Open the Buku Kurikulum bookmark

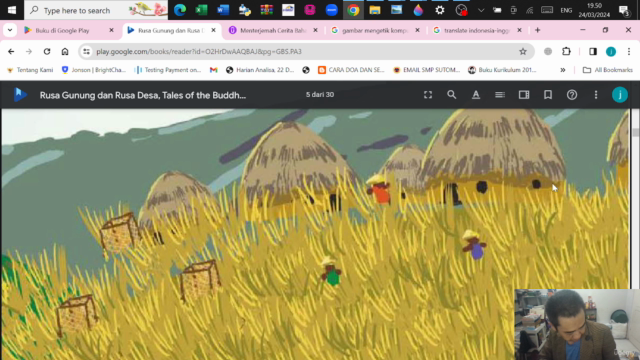click(502, 70)
